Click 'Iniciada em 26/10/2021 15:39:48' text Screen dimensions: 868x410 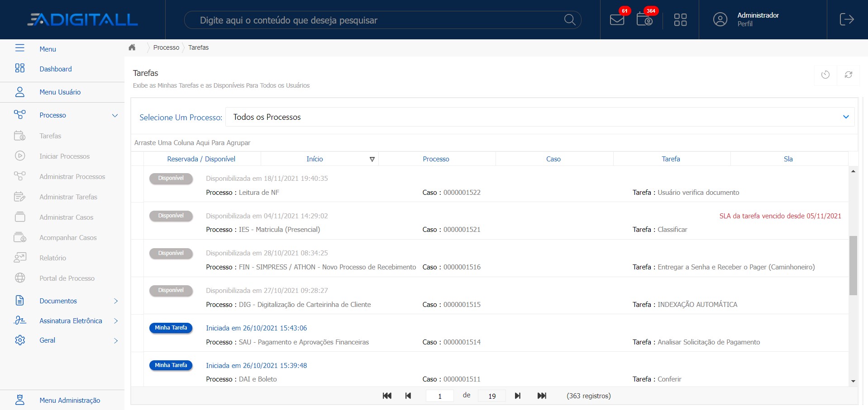coord(257,366)
